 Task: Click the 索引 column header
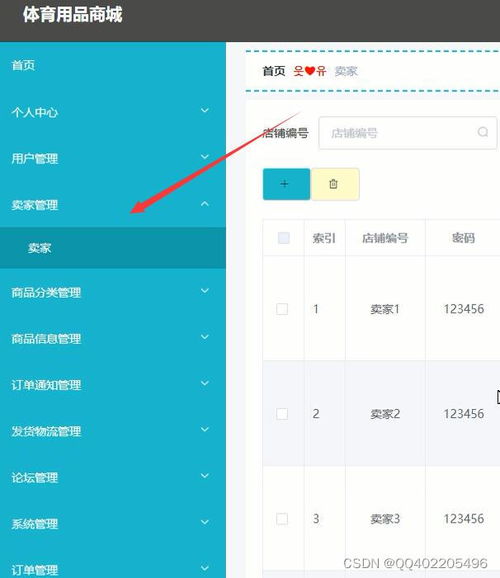[x=324, y=238]
